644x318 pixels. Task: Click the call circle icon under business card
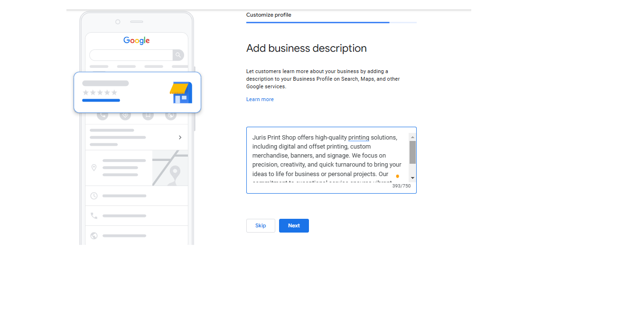click(x=102, y=115)
